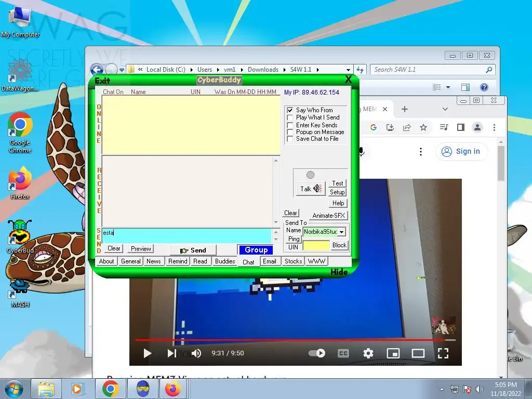
Task: Switch to Chrome in taskbar
Action: pyautogui.click(x=110, y=389)
